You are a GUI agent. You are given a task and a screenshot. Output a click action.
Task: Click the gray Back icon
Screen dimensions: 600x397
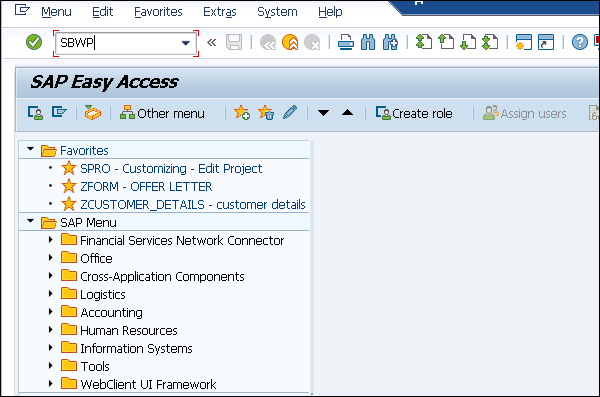click(x=268, y=42)
